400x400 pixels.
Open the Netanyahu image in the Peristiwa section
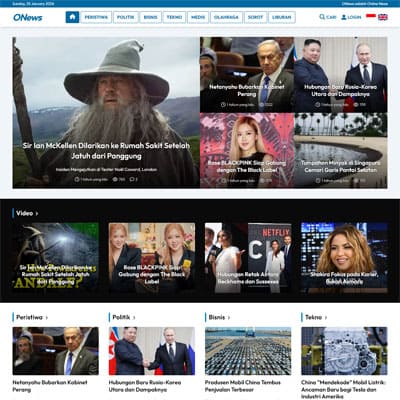pos(56,351)
